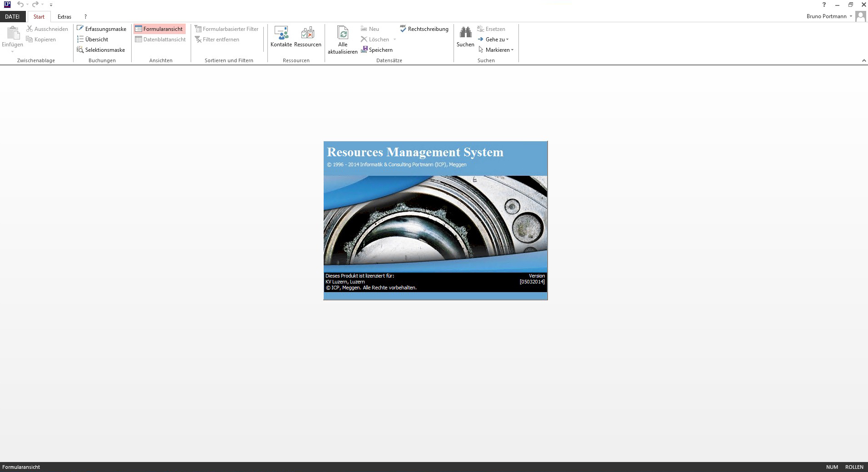Click Formularbasierter Filter
868x472 pixels.
(227, 29)
